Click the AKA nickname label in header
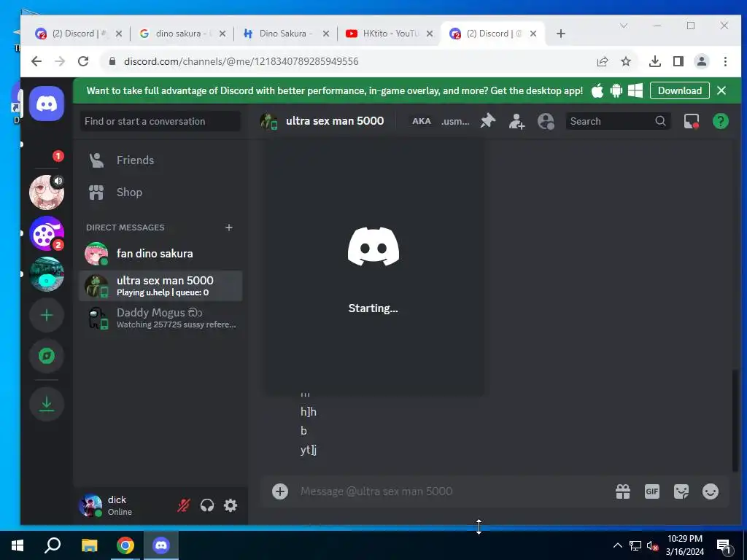 [x=421, y=122]
